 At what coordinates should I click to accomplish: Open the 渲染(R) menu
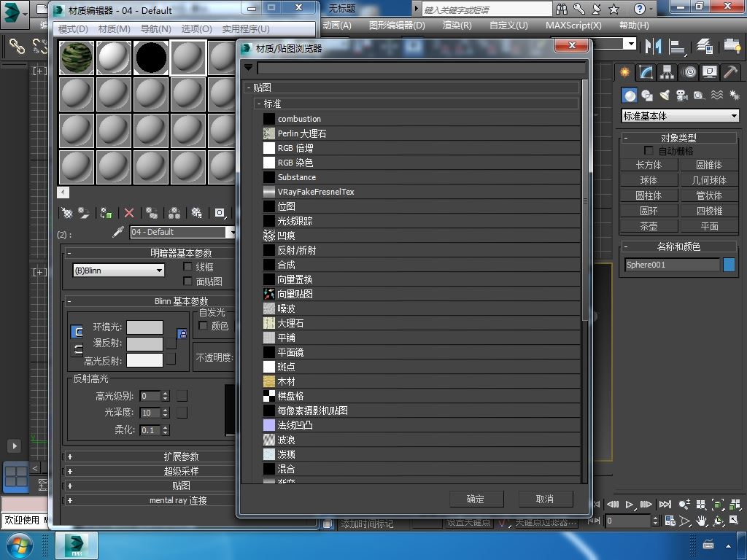(x=457, y=26)
